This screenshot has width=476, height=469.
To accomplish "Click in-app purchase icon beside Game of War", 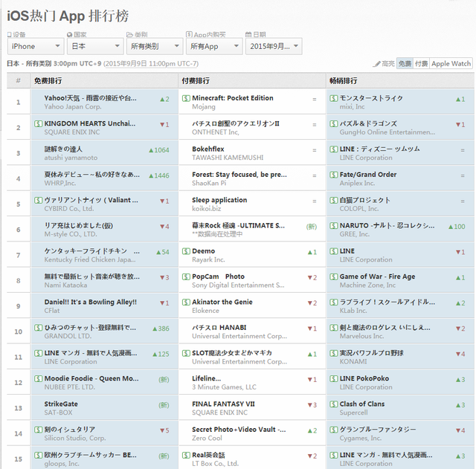I will pos(334,276).
